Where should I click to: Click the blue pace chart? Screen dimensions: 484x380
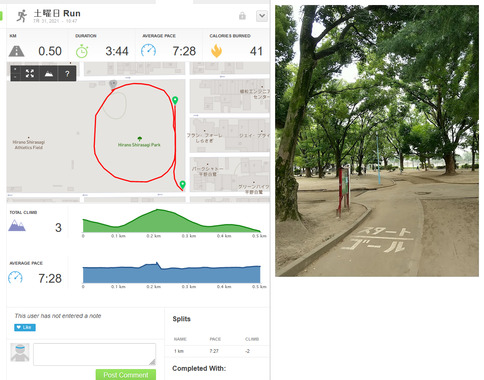[x=171, y=273]
